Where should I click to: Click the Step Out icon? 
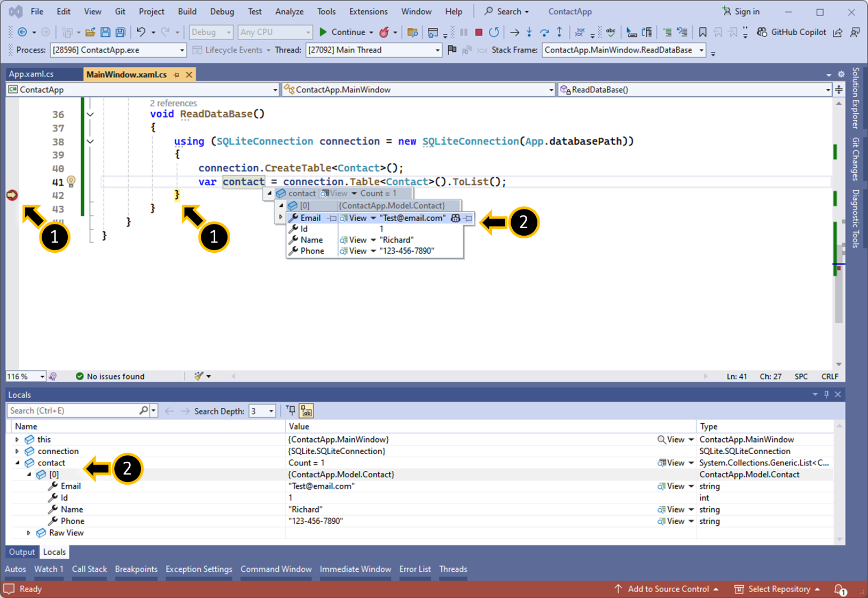coord(559,32)
